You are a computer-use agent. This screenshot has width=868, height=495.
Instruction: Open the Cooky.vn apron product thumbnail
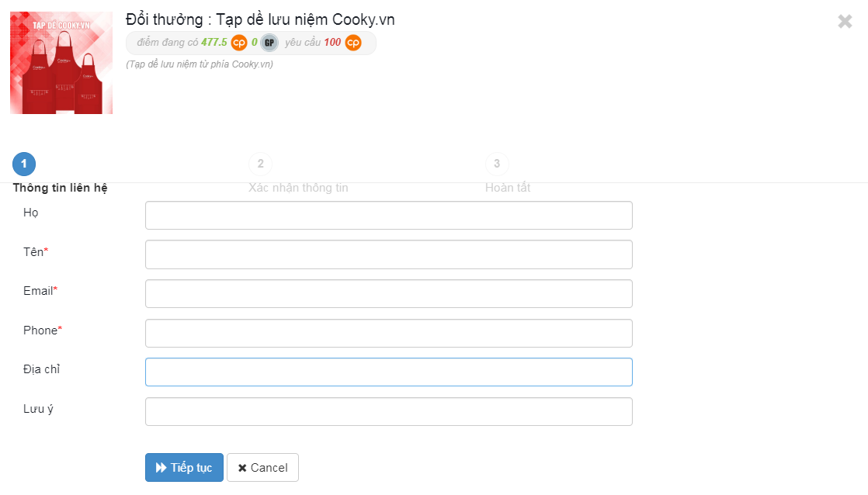point(61,63)
